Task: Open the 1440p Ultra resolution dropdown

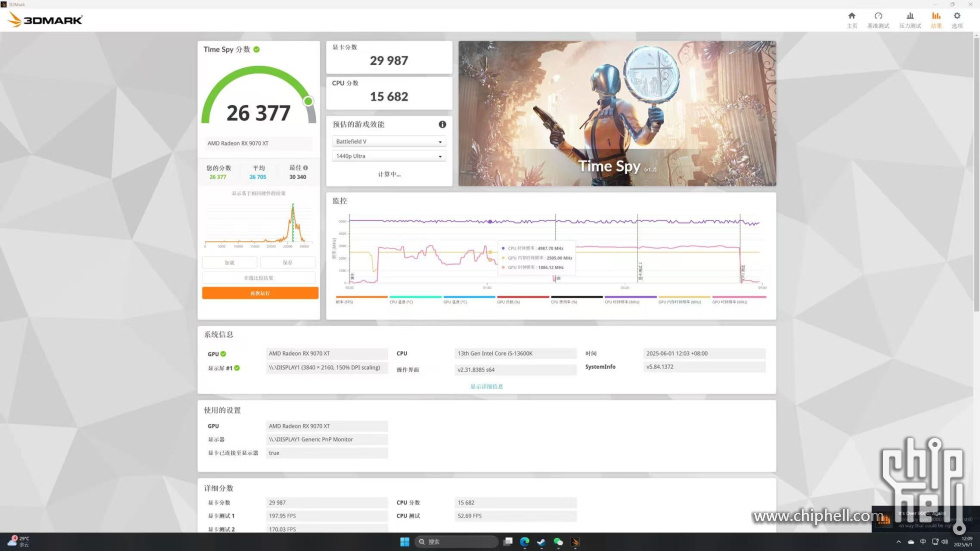Action: 389,156
